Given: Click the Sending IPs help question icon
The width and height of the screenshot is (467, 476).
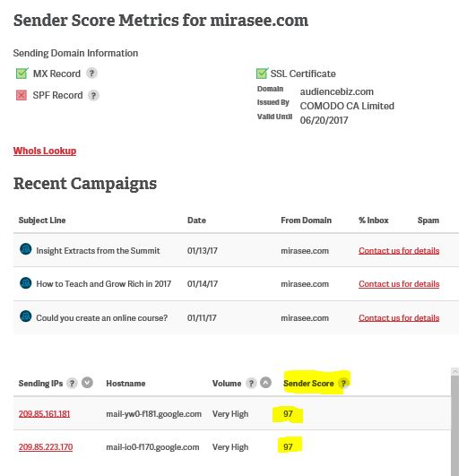Looking at the screenshot, I should [x=72, y=383].
